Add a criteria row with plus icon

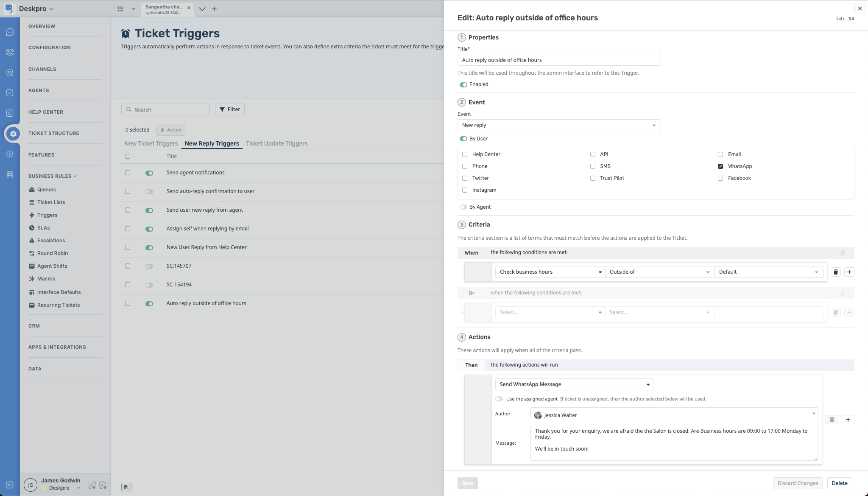pos(849,272)
